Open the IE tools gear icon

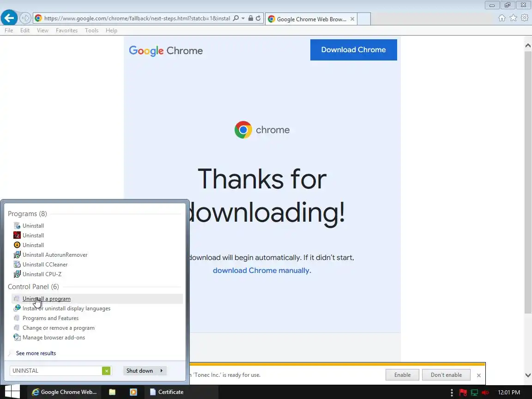(525, 18)
